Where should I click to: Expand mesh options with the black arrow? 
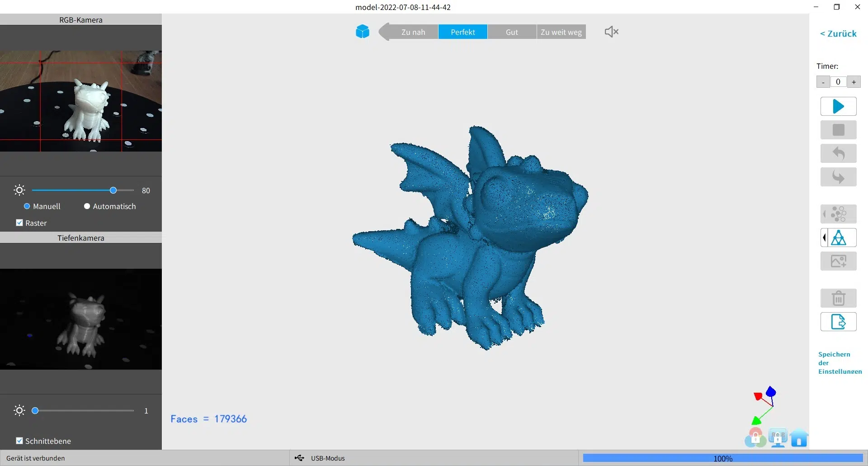click(x=824, y=238)
